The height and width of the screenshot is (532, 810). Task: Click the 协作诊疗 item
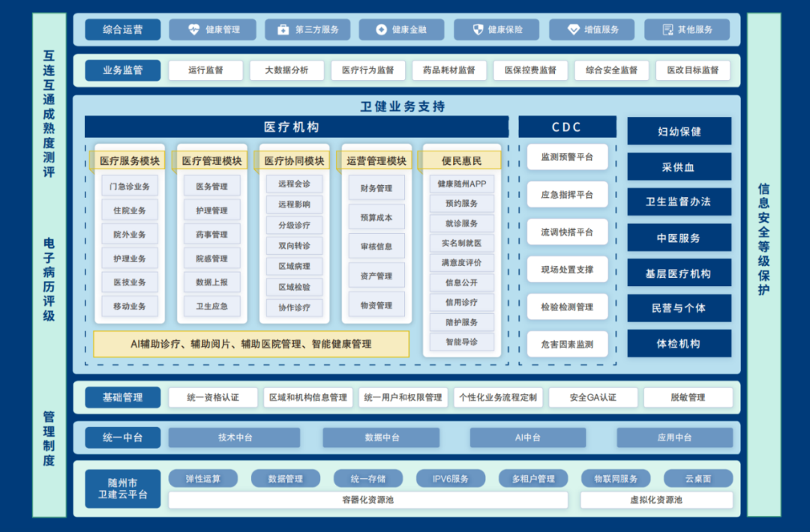[295, 307]
